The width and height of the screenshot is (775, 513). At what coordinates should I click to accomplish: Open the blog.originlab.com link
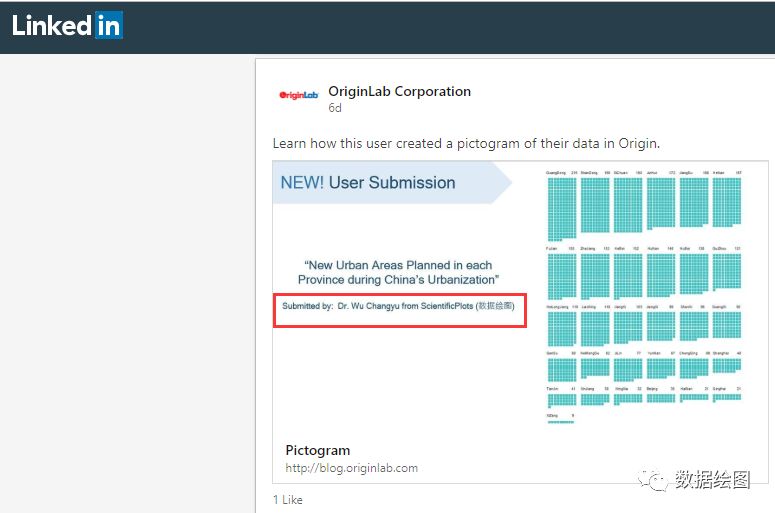[351, 468]
